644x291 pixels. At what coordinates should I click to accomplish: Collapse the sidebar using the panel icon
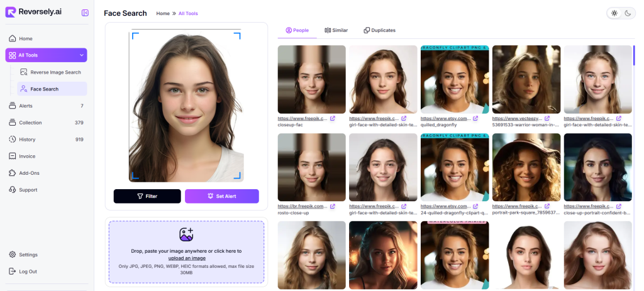(x=85, y=13)
